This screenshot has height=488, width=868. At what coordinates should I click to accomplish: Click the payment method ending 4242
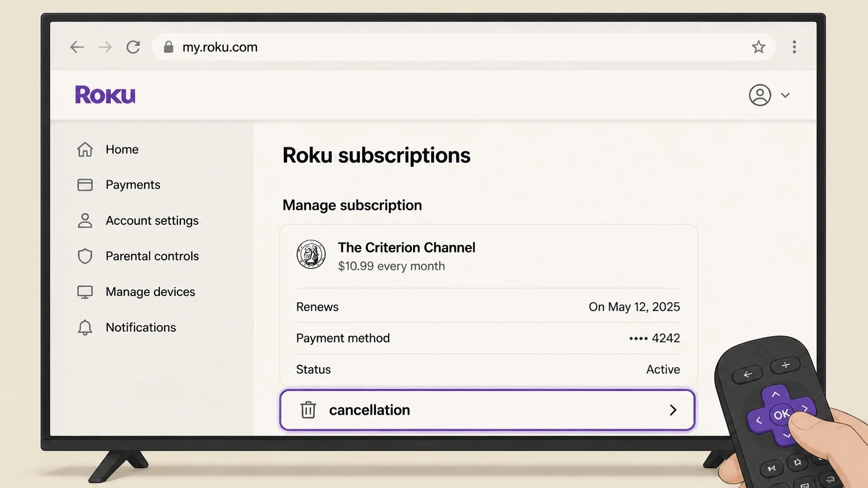[654, 338]
